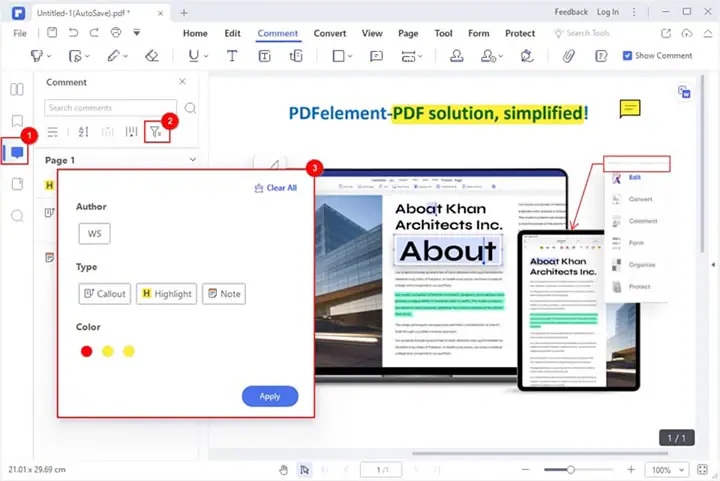Click the comment search magnifier icon
Screen dimensions: 720x481
190,108
